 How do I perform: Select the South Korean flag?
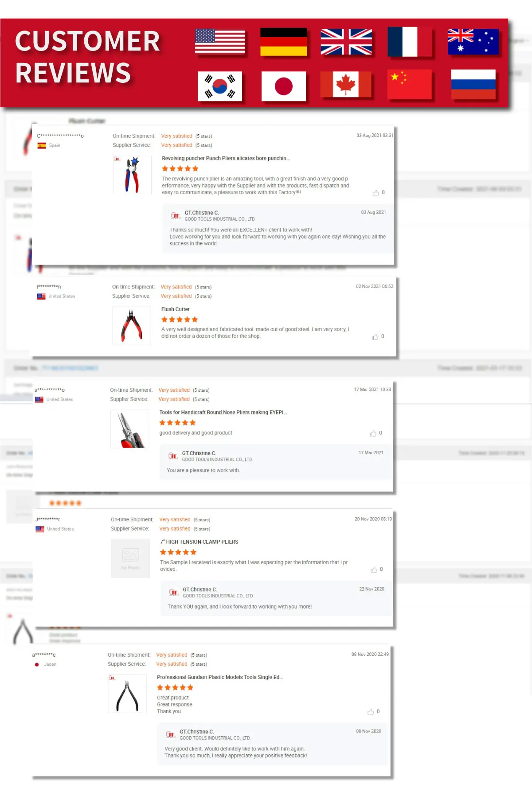click(x=220, y=86)
